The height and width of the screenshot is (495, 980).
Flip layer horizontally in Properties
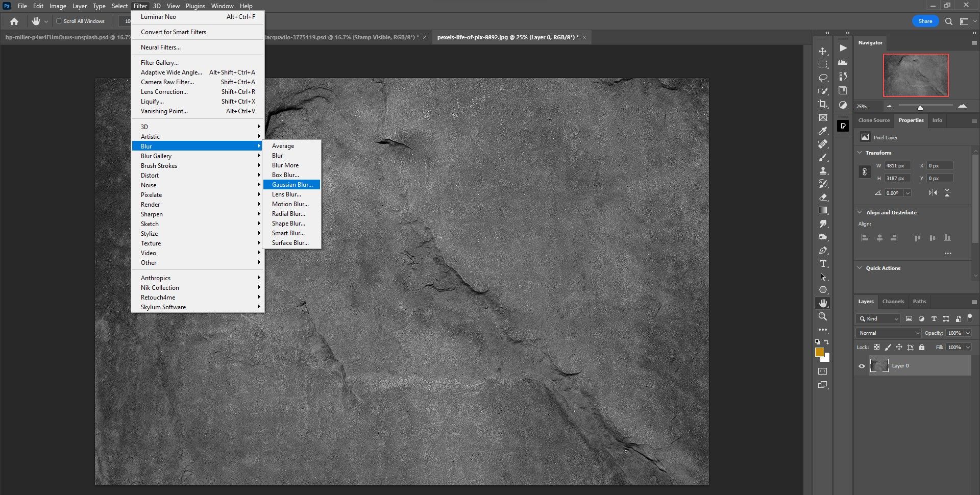[x=933, y=193]
